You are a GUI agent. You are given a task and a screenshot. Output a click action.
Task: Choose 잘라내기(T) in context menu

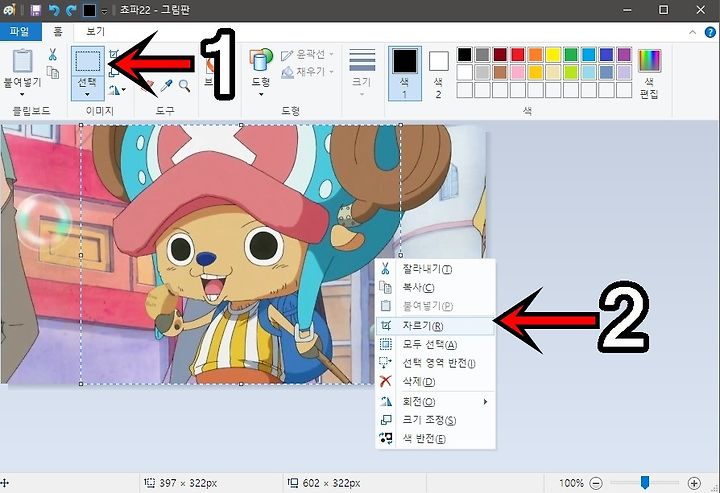[x=435, y=269]
